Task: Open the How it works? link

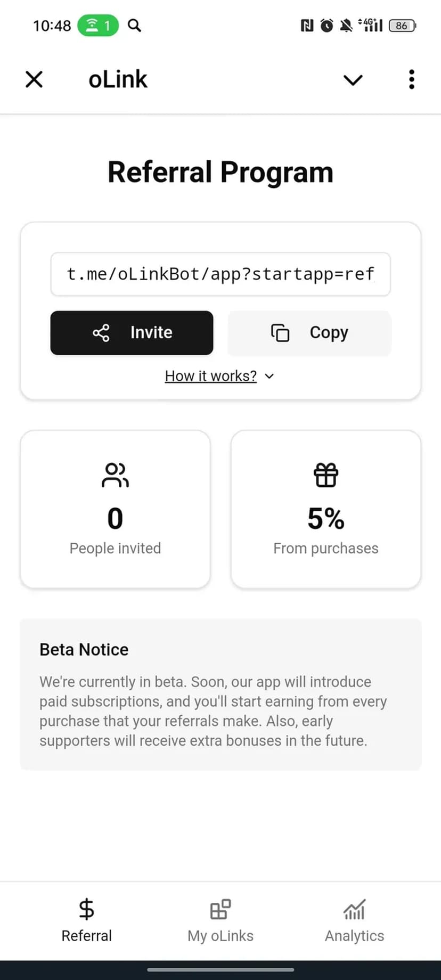Action: tap(211, 376)
